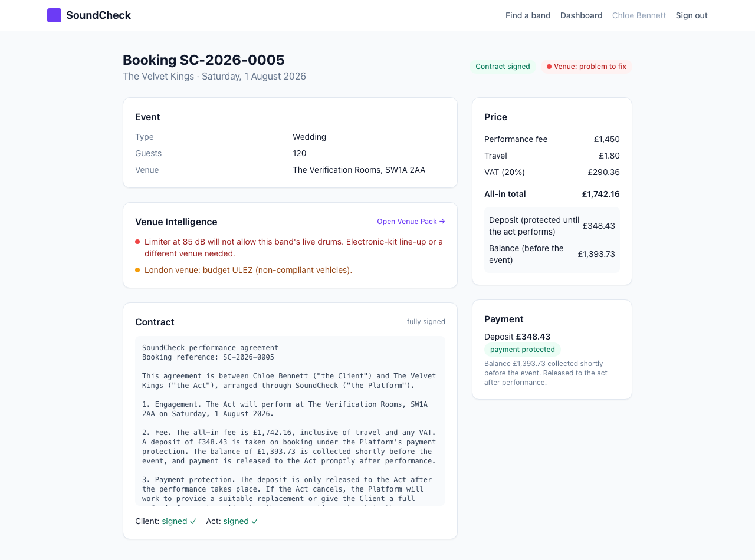Click the Contract signed status badge
755x560 pixels.
click(x=503, y=67)
